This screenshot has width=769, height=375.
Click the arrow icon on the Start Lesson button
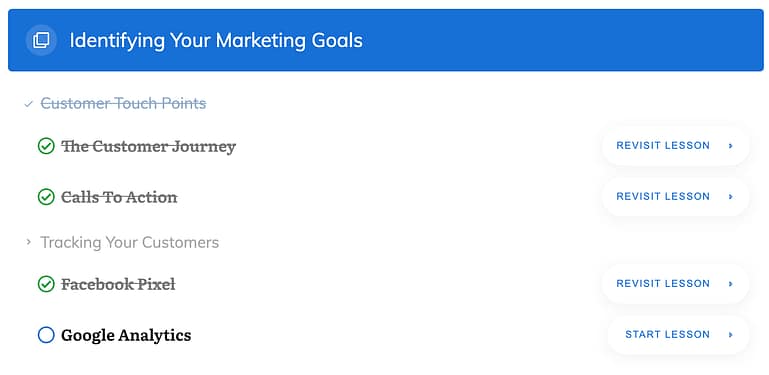pyautogui.click(x=730, y=335)
